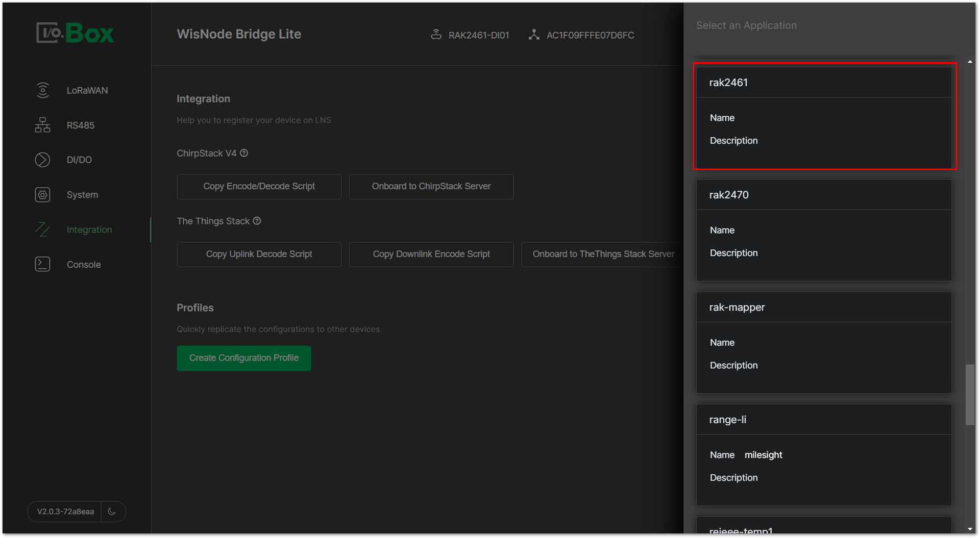980x538 pixels.
Task: Click the node icon beside AC1F09FFFE07D6FC
Action: pos(534,35)
